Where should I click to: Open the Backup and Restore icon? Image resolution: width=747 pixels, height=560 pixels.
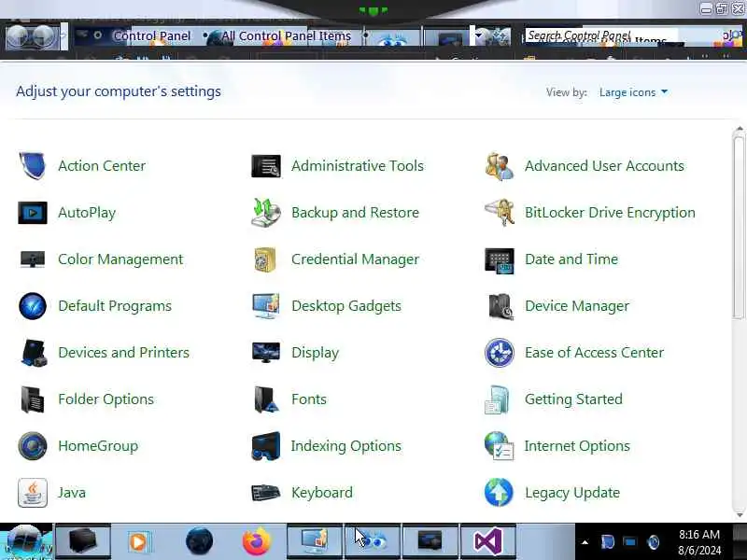[266, 213]
